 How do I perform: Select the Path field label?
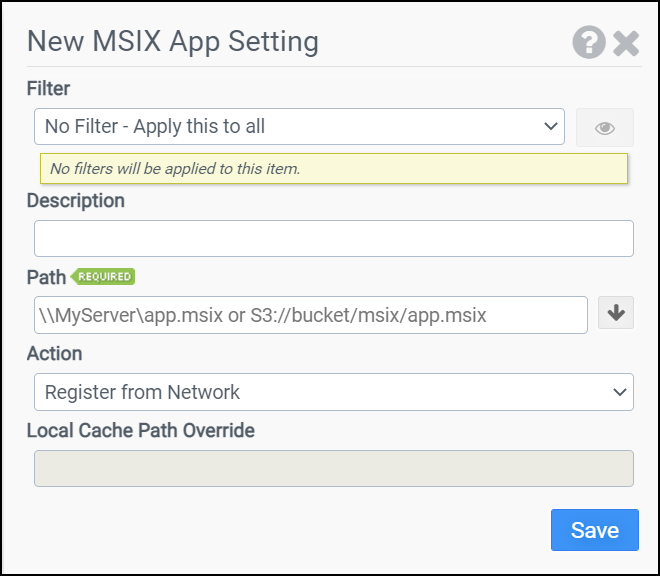[46, 277]
